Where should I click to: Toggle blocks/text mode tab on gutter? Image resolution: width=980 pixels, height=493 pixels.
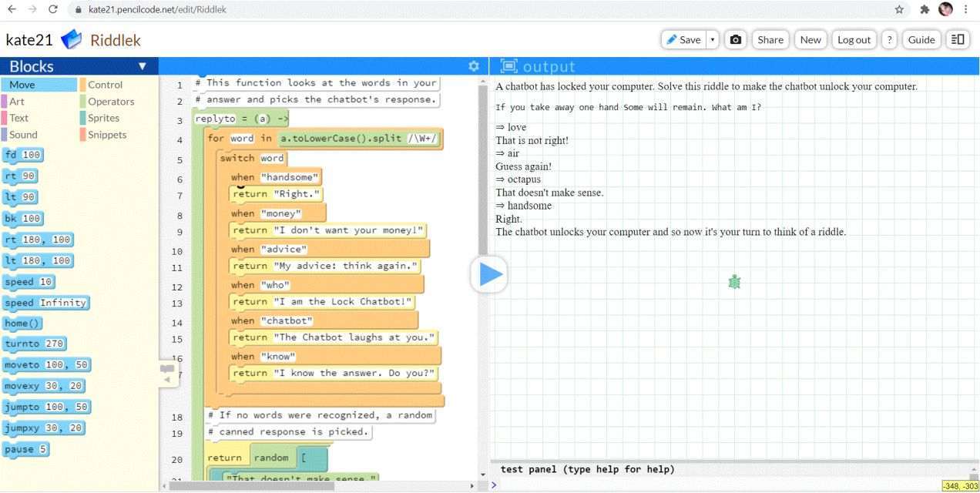tap(167, 373)
